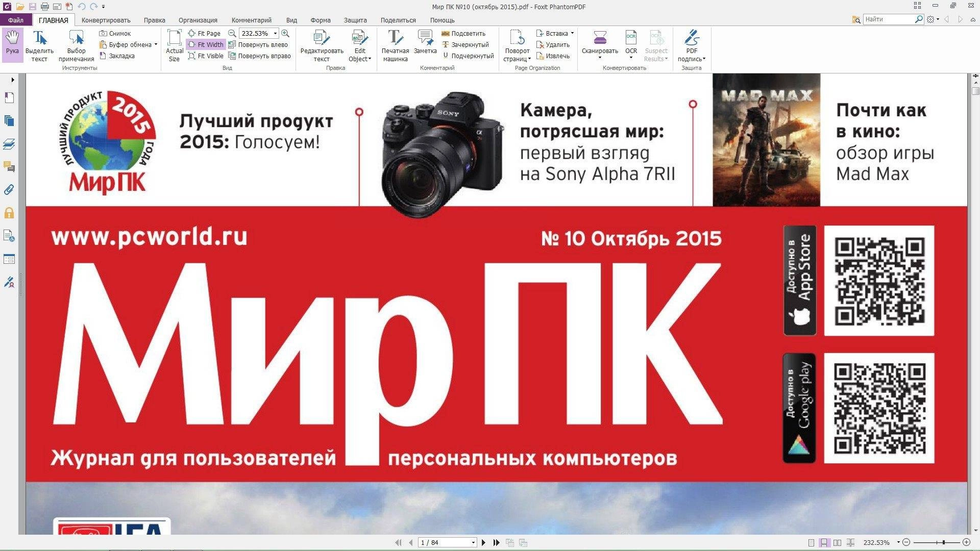
Task: Switch to the Комментарий tab
Action: point(252,20)
